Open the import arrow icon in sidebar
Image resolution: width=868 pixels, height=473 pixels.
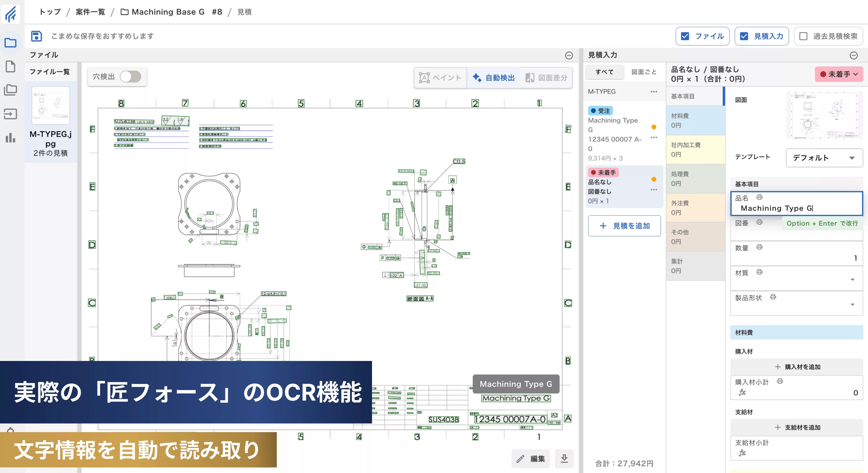10,114
